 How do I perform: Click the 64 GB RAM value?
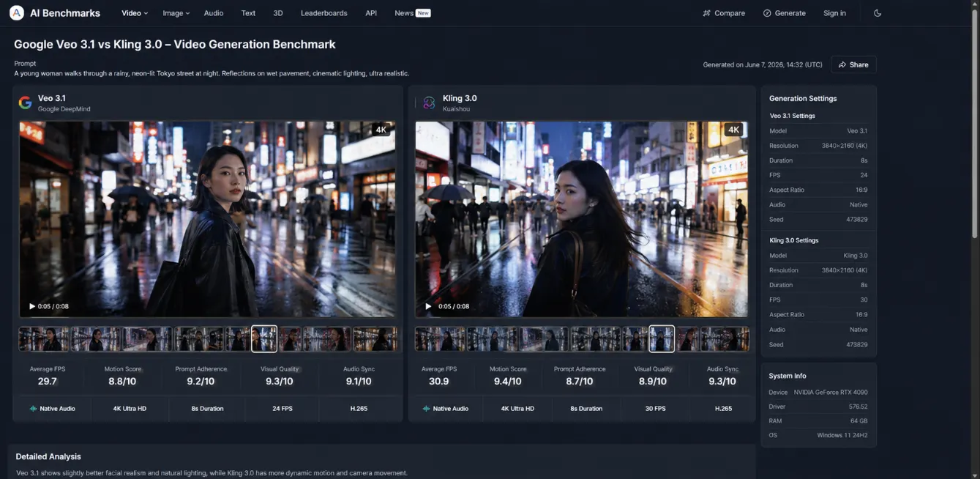click(859, 421)
